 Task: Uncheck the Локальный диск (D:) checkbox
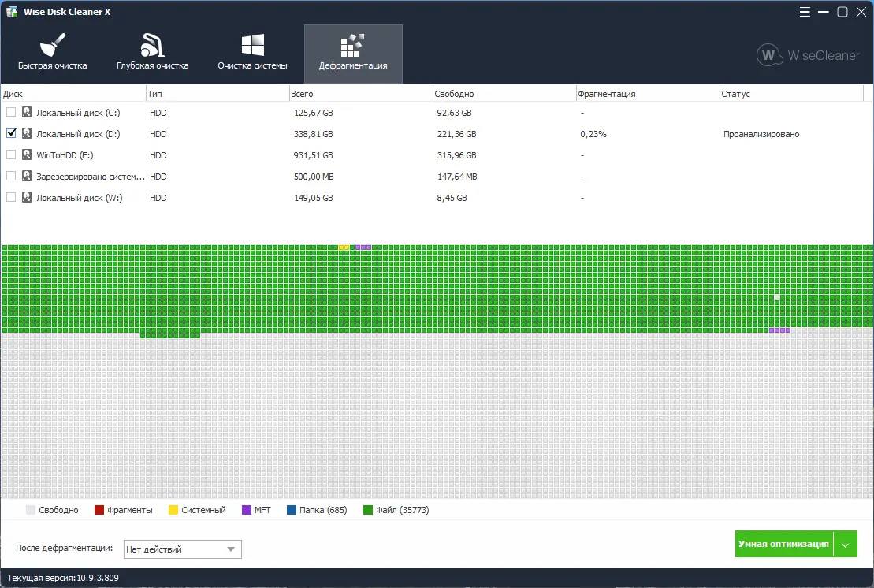[11, 133]
